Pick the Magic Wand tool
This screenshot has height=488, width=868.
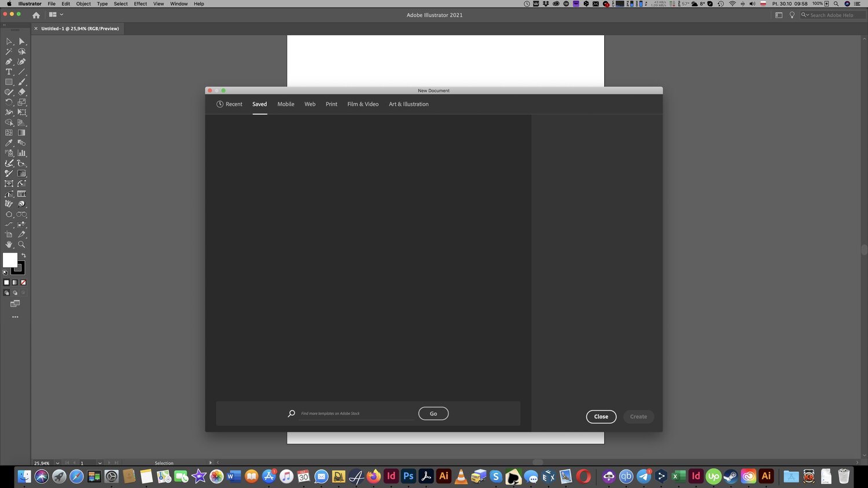(9, 51)
